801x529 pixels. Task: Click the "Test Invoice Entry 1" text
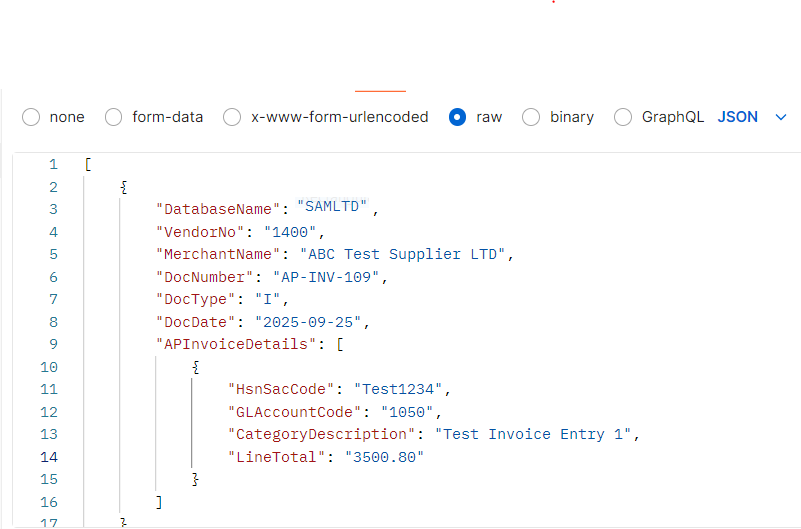(x=535, y=434)
